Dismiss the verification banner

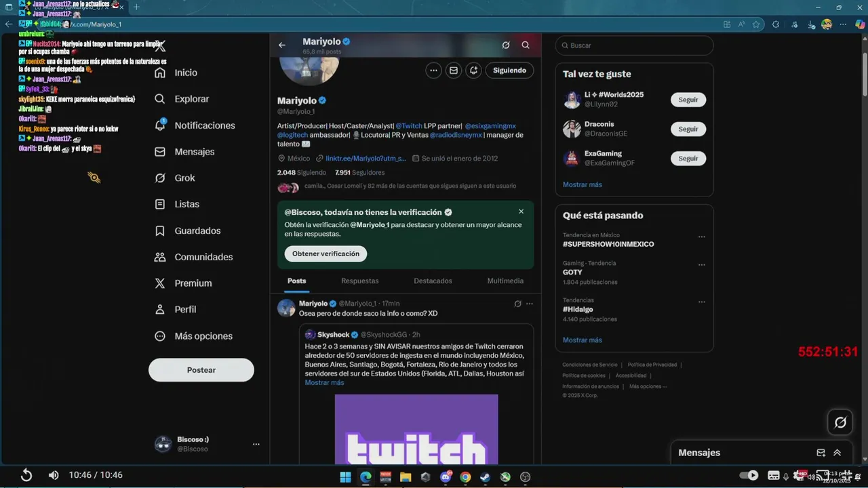coord(521,211)
